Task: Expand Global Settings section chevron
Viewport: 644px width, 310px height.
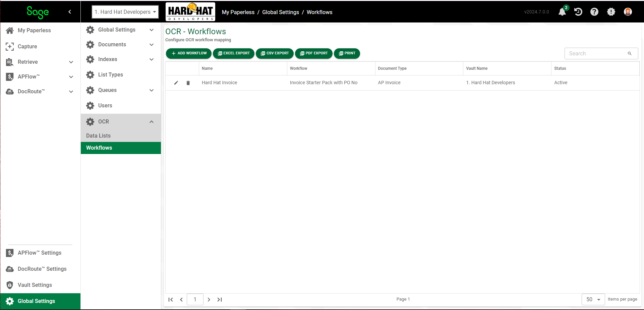Action: coord(152,30)
